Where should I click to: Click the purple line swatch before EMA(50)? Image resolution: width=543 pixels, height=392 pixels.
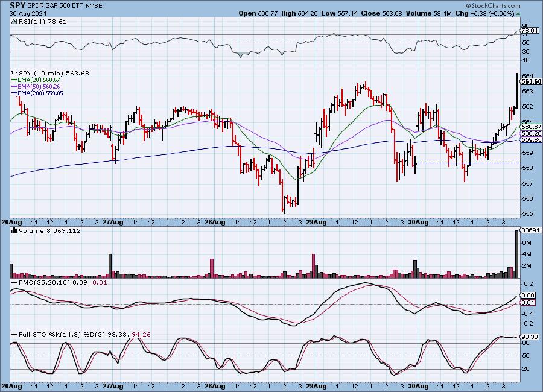(14, 87)
